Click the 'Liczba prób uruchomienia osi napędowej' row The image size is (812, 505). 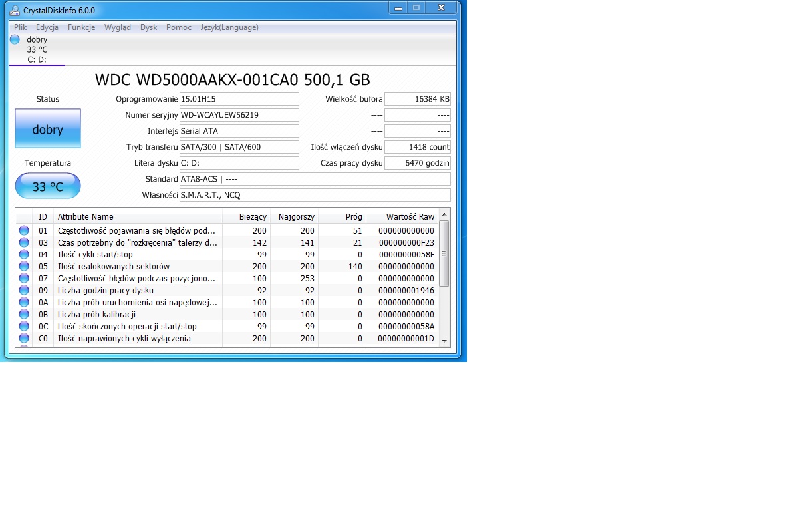(x=227, y=302)
